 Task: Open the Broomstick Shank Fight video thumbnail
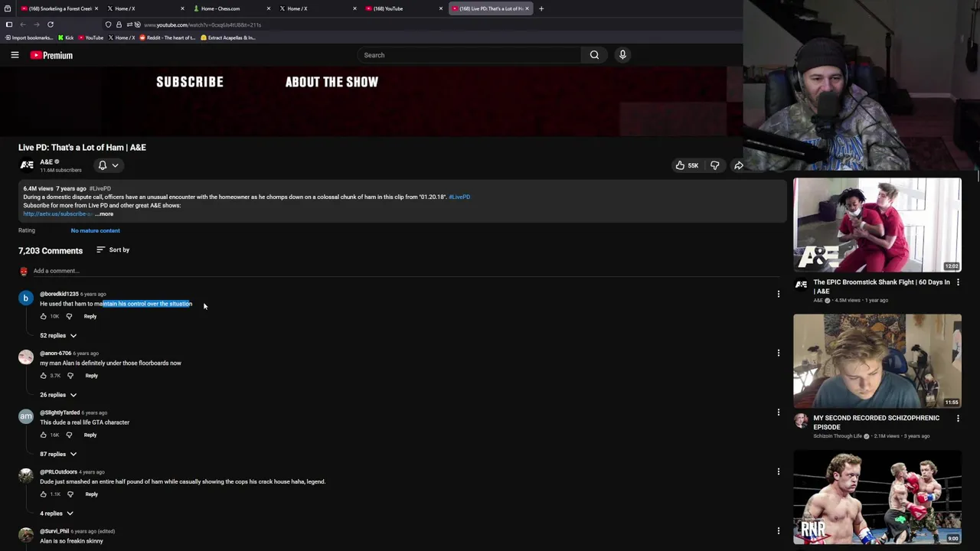[x=877, y=225]
